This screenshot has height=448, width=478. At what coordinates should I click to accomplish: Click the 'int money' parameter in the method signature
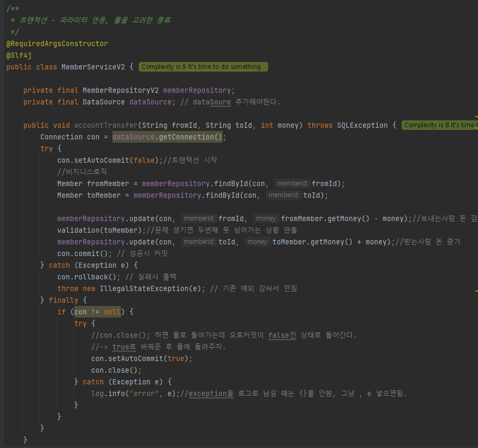click(x=280, y=125)
